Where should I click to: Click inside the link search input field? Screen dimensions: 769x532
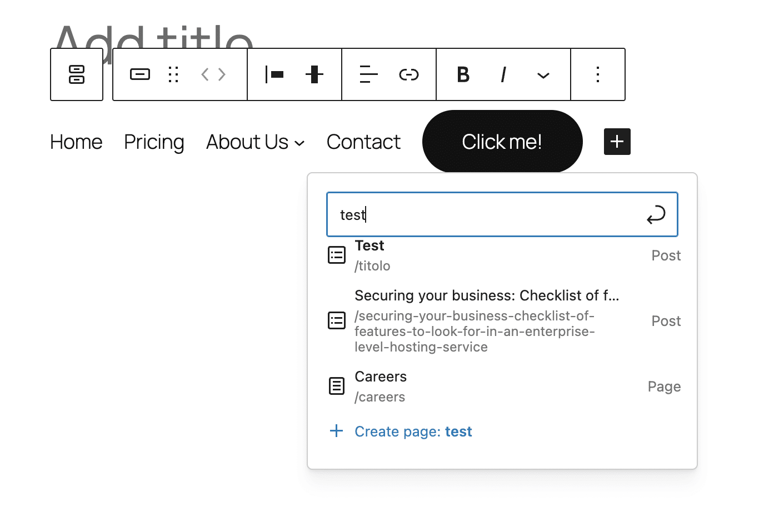tap(472, 214)
